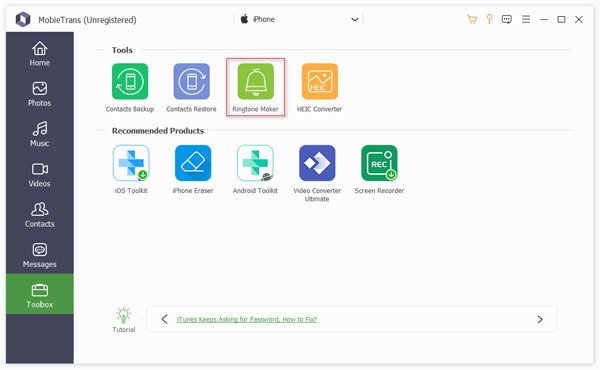Switch to the Music section
Image resolution: width=600 pixels, height=370 pixels.
point(40,134)
